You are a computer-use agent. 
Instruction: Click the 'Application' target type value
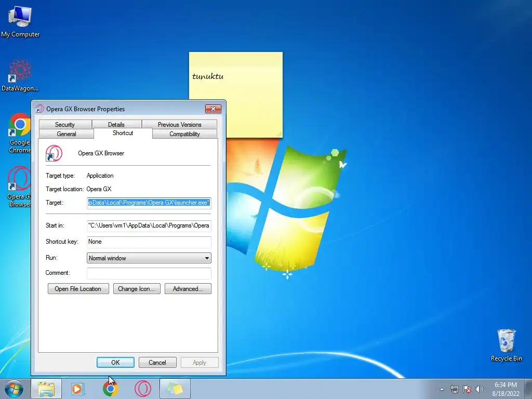coord(100,176)
